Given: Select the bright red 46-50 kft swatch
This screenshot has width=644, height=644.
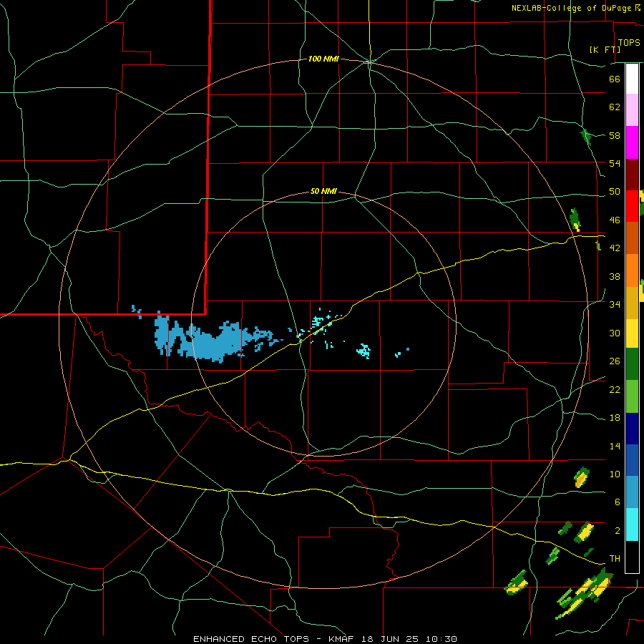Looking at the screenshot, I should (632, 206).
